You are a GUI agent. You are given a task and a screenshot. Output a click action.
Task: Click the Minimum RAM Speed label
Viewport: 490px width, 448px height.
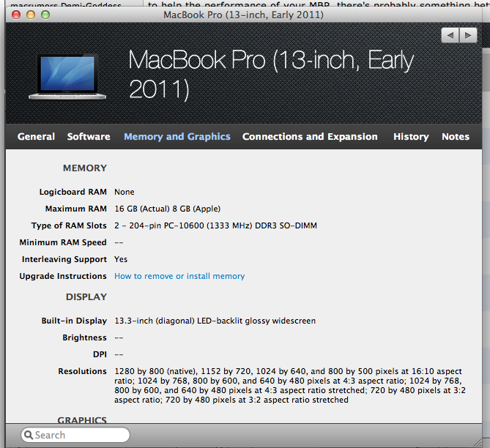point(63,242)
